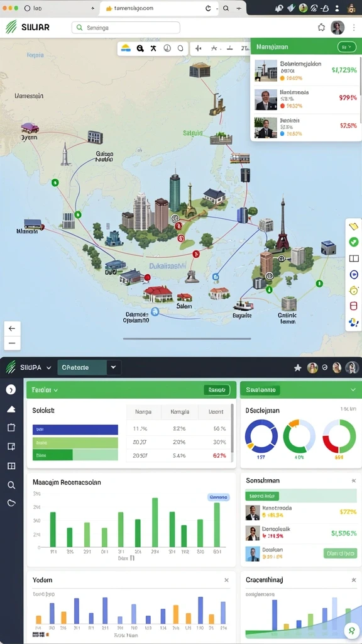362x644 pixels.
Task: Click the search input field in header
Action: click(126, 28)
